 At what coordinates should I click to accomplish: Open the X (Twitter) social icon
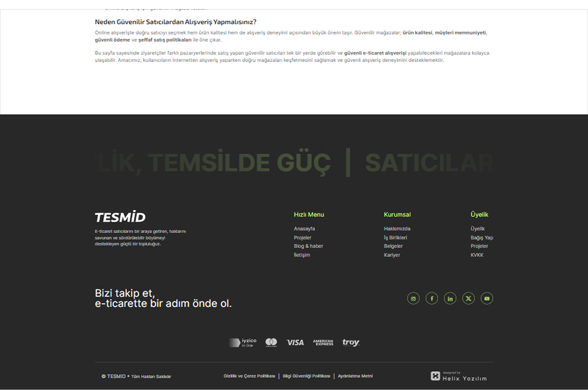click(468, 298)
